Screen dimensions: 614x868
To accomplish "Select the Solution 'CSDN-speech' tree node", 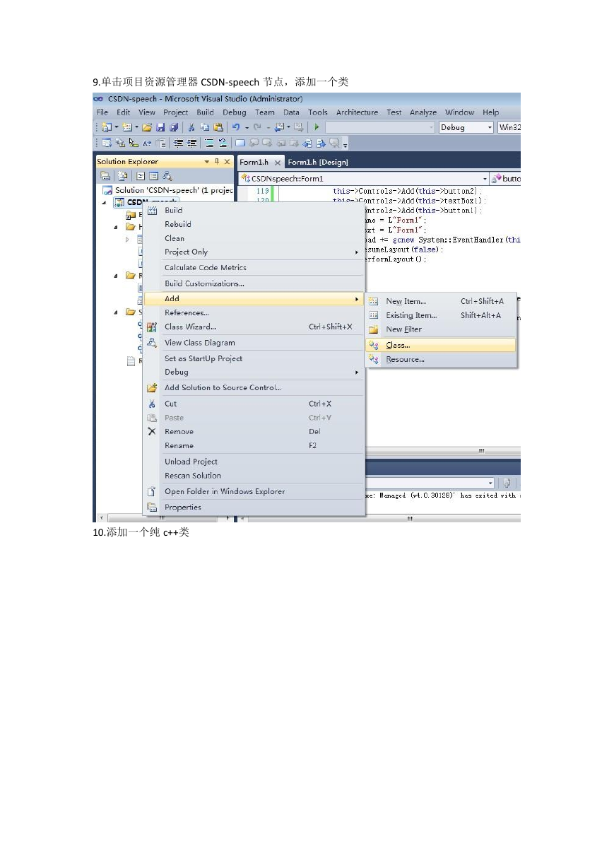I will click(167, 190).
